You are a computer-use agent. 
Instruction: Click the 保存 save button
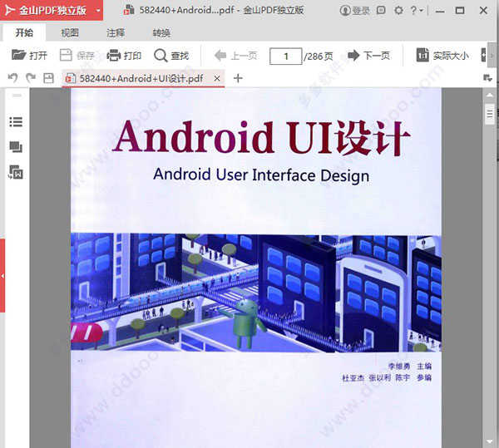tap(77, 56)
